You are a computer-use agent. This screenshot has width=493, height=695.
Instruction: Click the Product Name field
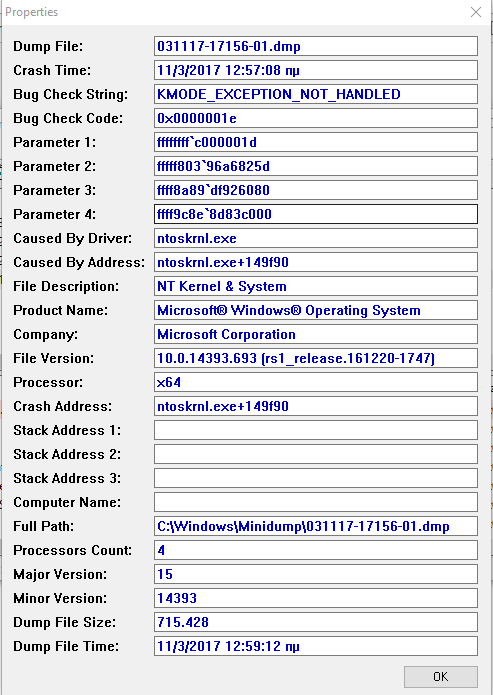[316, 310]
